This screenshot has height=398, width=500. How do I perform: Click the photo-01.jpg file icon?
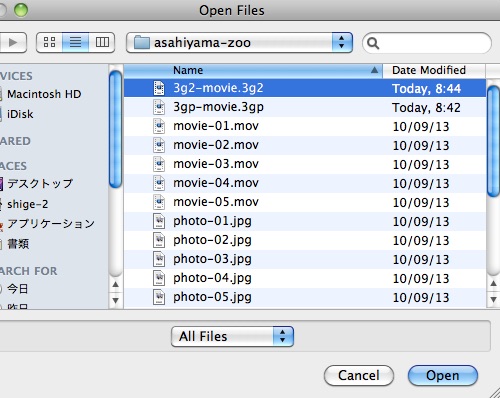[159, 221]
